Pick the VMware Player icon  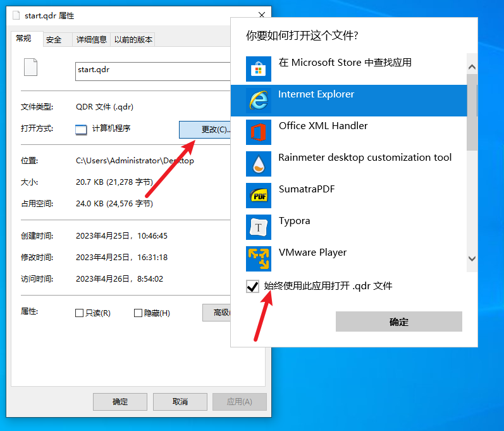click(259, 259)
